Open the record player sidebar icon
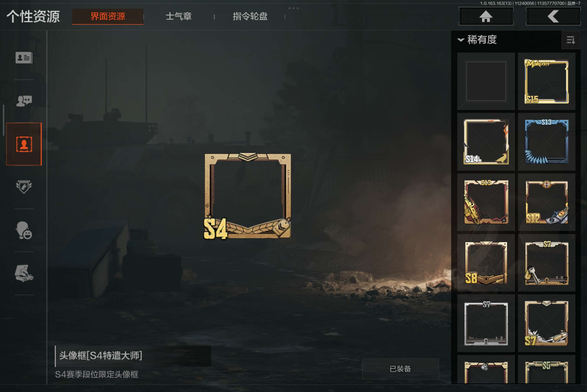Viewport: 587px width, 392px height. click(x=24, y=273)
